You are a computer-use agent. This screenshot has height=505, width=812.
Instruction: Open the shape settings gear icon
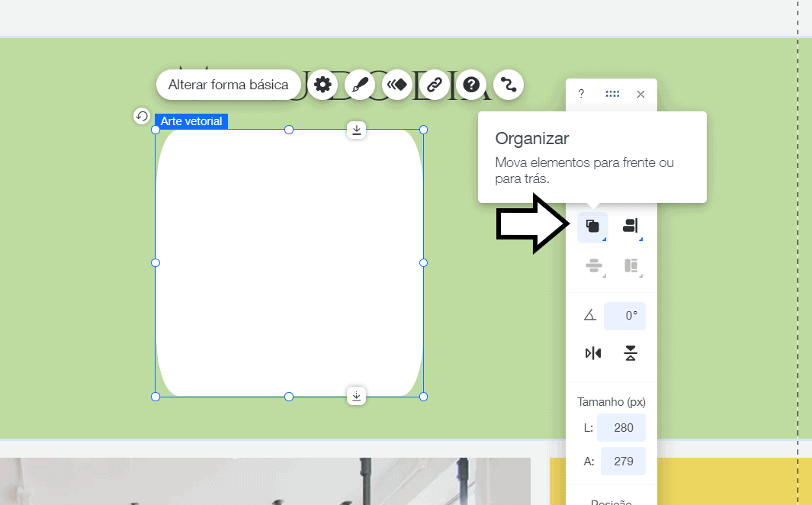323,85
